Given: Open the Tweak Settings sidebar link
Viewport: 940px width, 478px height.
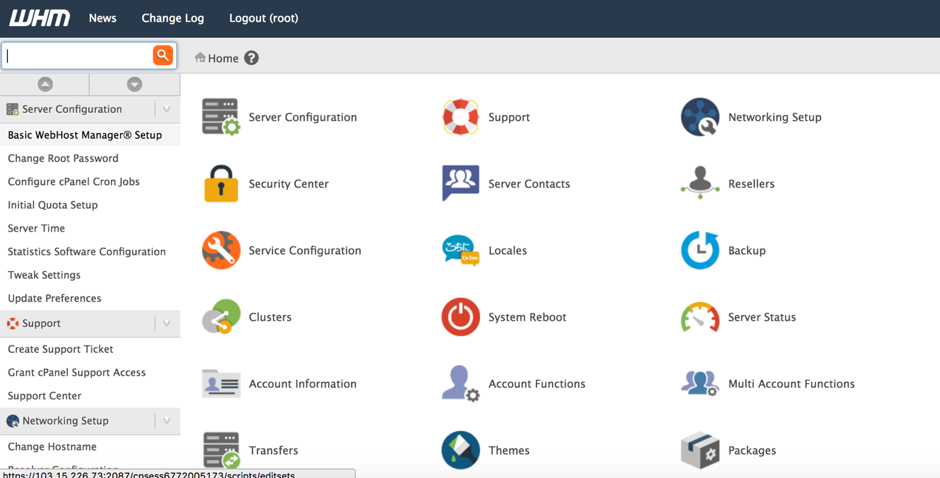Looking at the screenshot, I should (44, 275).
